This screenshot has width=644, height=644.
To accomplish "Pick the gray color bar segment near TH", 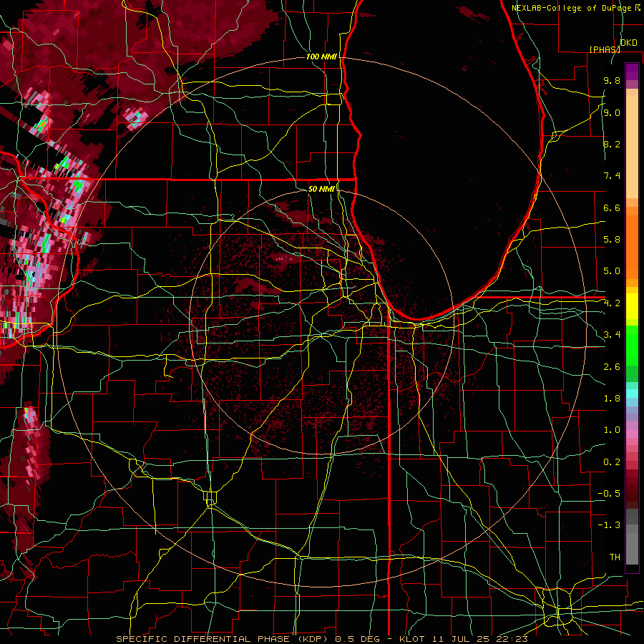I will click(x=632, y=549).
